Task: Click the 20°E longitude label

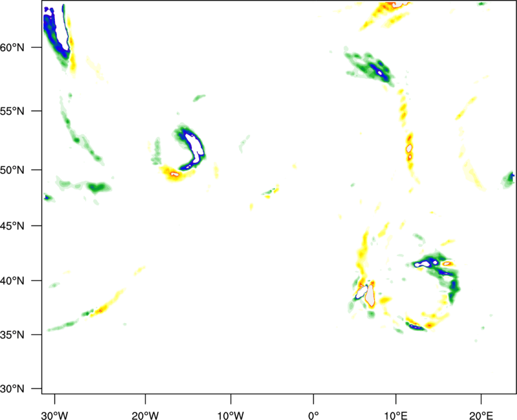Action: [x=481, y=415]
